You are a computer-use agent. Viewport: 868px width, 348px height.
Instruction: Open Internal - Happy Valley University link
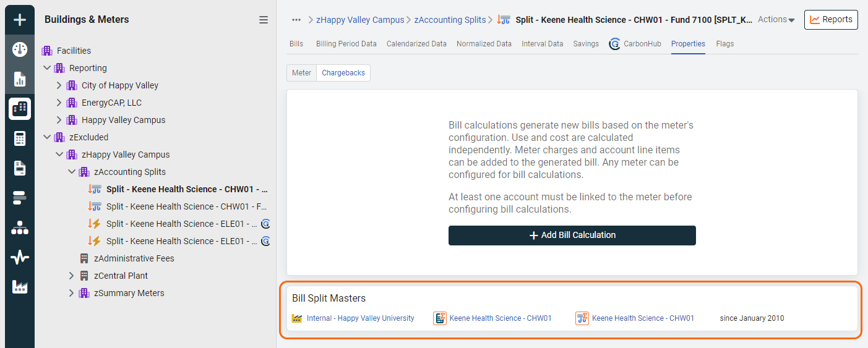click(360, 318)
